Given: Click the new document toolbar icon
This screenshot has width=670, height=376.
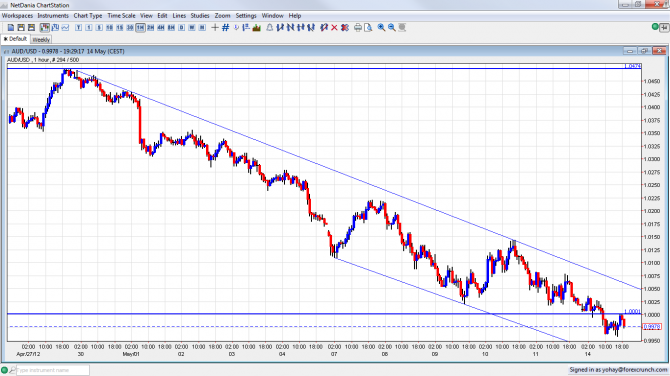Looking at the screenshot, I should click(11, 27).
